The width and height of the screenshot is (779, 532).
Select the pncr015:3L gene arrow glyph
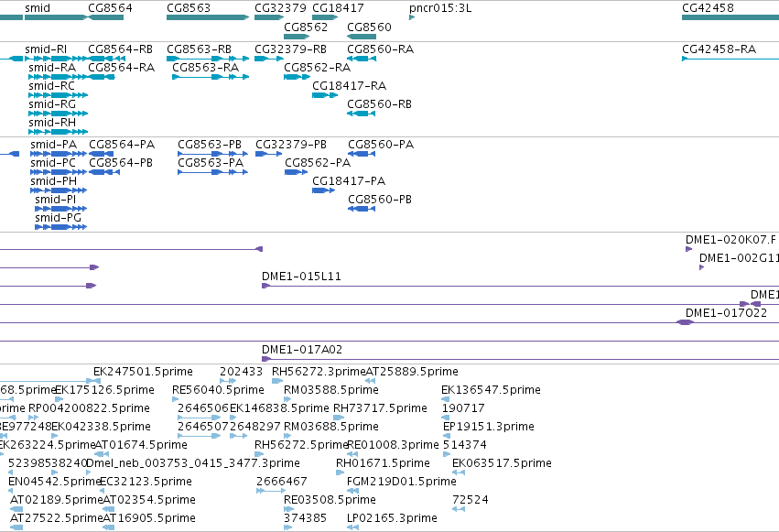tap(412, 17)
